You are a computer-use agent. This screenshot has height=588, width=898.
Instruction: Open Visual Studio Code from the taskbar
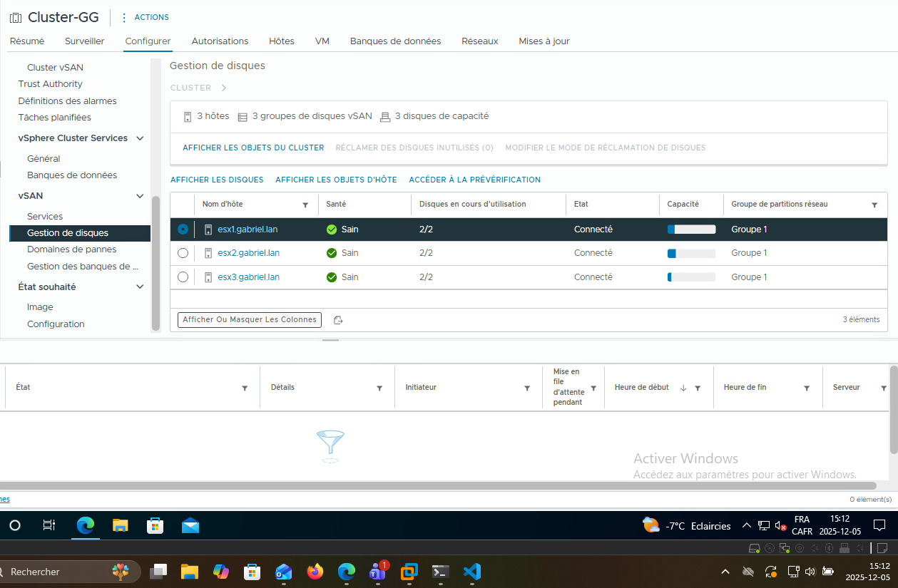click(471, 572)
